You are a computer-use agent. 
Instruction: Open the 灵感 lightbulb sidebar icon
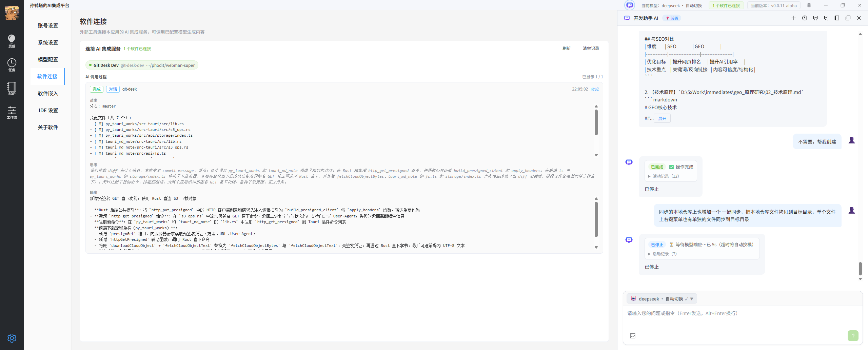click(12, 41)
